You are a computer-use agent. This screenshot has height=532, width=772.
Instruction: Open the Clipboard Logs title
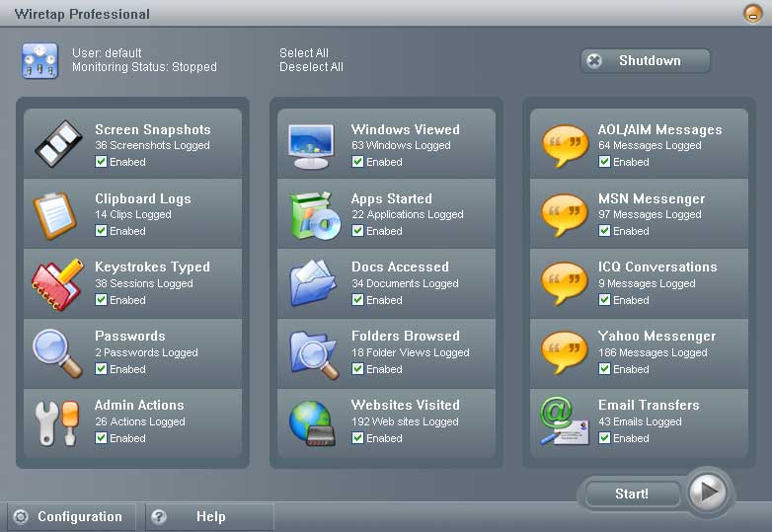point(143,198)
